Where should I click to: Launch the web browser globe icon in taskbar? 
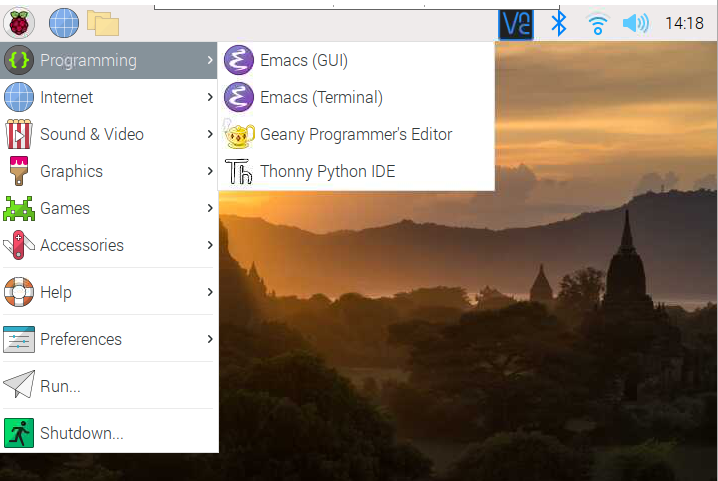64,23
